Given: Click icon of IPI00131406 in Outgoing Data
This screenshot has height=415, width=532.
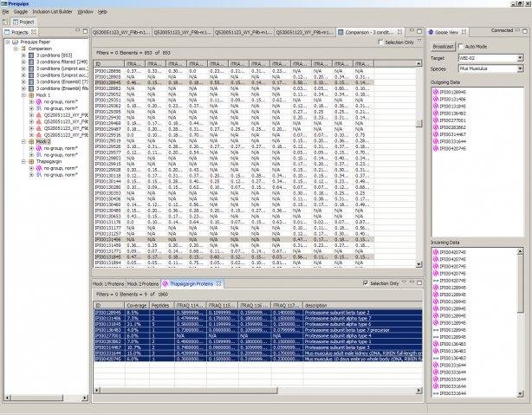Looking at the screenshot, I should pyautogui.click(x=436, y=99).
